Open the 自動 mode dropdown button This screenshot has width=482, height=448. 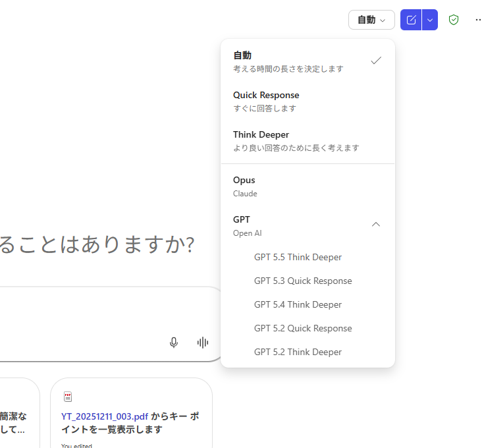371,20
